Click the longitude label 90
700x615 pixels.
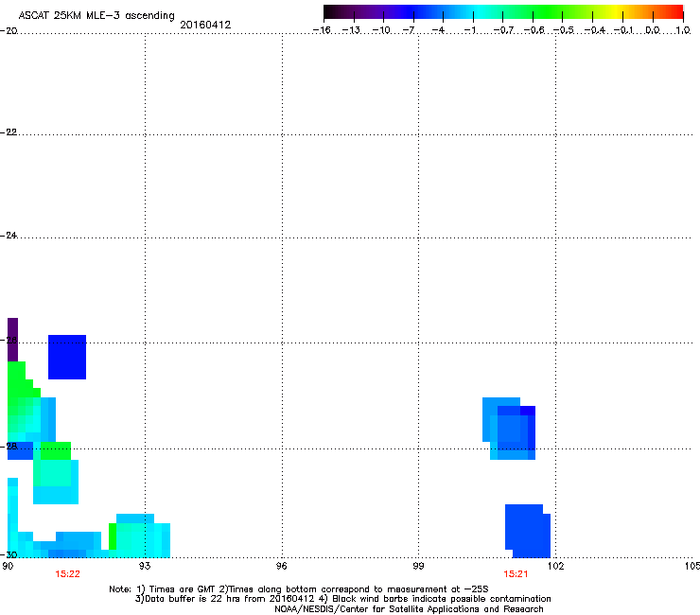click(8, 566)
